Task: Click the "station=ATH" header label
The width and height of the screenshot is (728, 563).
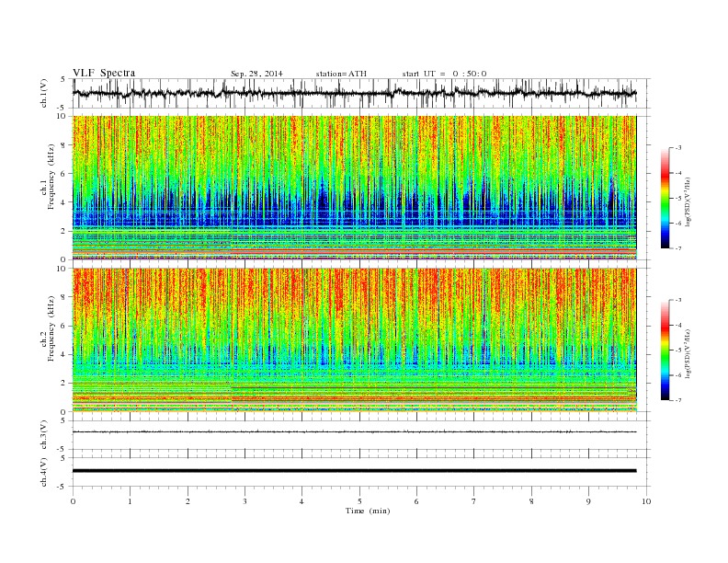Action: [x=341, y=74]
